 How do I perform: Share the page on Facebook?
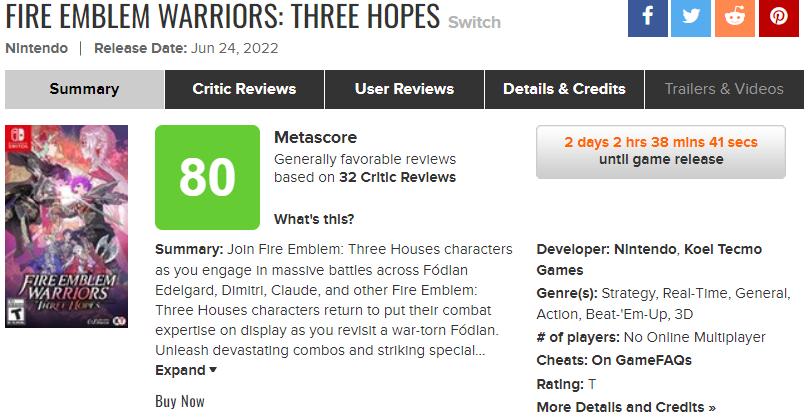click(x=648, y=17)
